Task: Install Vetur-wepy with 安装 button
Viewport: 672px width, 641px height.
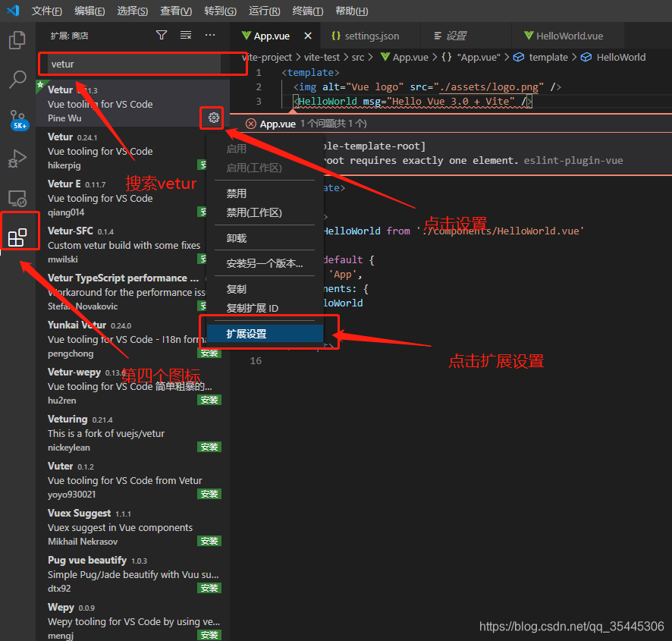Action: tap(209, 400)
